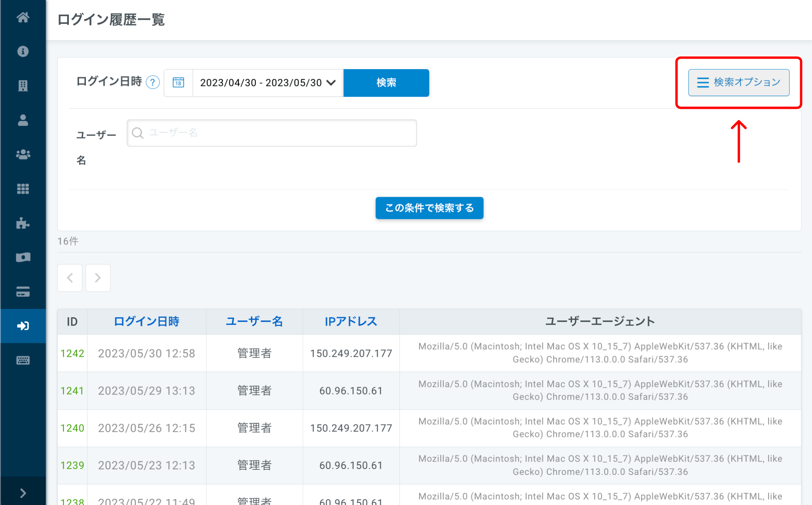Click the login datetime help question mark

click(153, 82)
